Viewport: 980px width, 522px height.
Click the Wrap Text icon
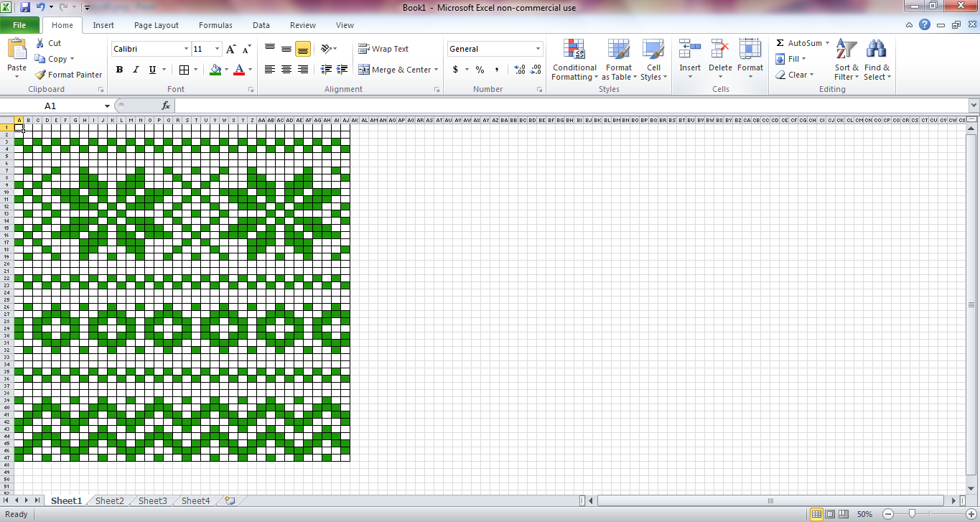pyautogui.click(x=362, y=48)
